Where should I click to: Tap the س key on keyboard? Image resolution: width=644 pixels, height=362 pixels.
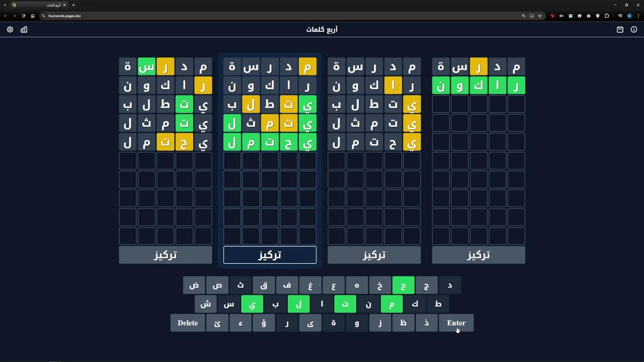(229, 304)
